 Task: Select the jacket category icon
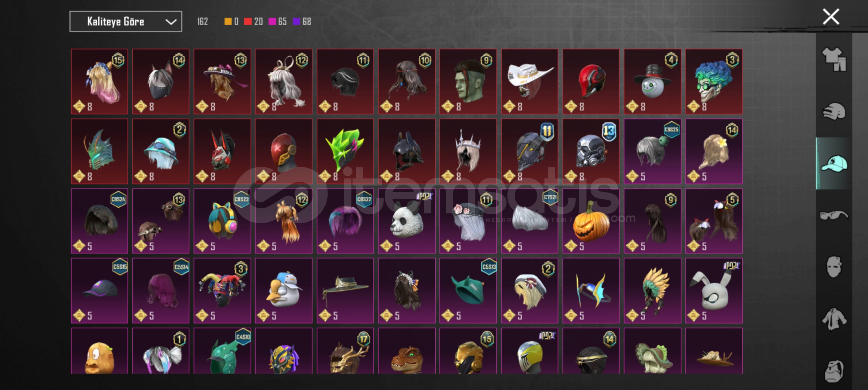point(834,319)
